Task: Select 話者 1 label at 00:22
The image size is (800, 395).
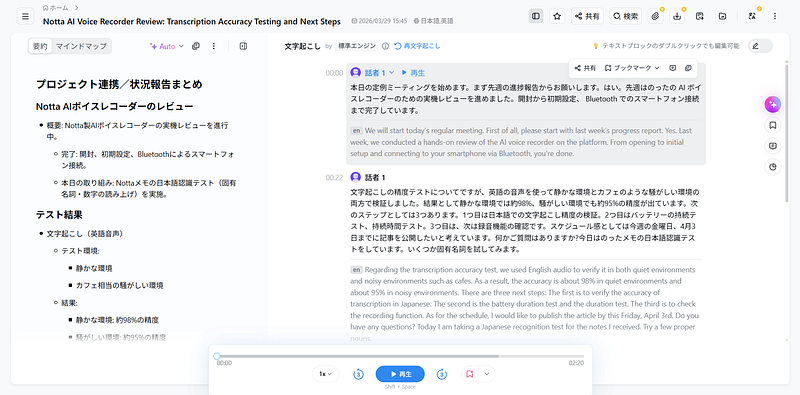Action: pyautogui.click(x=375, y=178)
